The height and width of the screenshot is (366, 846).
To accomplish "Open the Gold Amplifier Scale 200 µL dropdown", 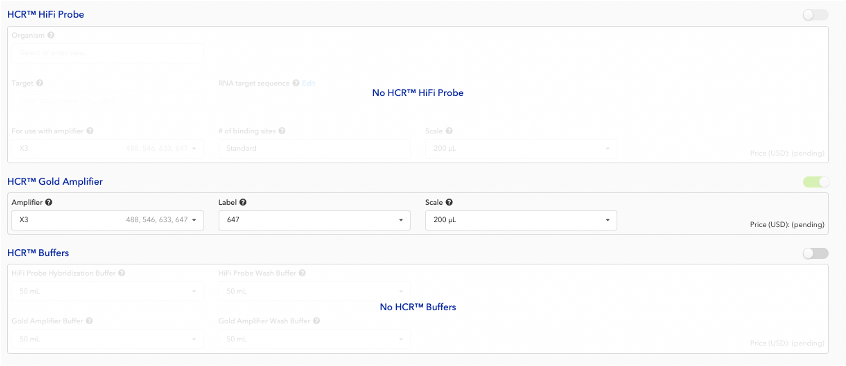I will pos(521,220).
